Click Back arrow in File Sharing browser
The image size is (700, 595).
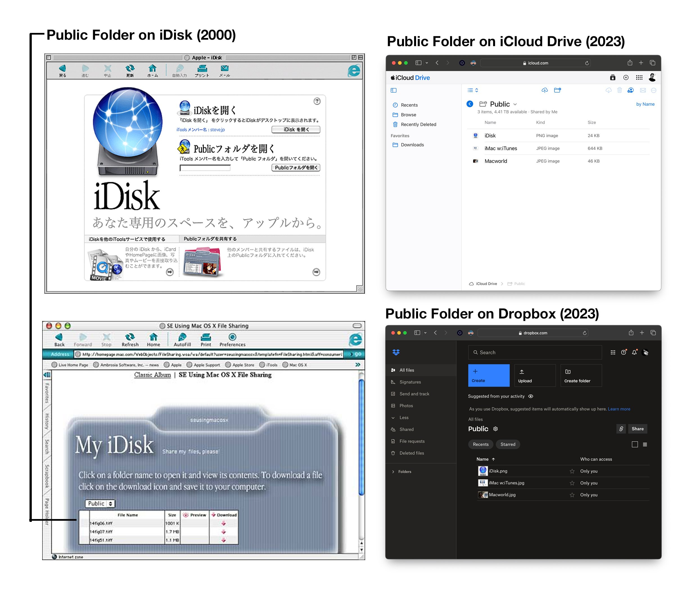(59, 340)
